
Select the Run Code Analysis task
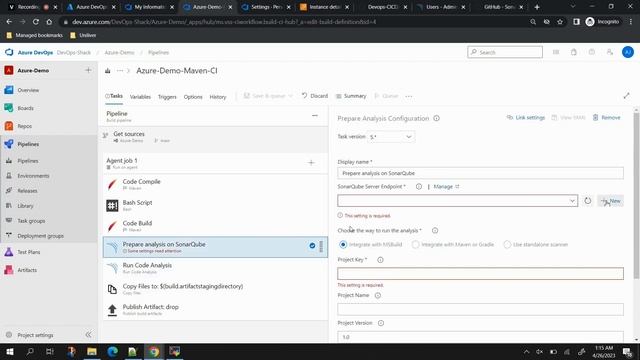coord(215,268)
